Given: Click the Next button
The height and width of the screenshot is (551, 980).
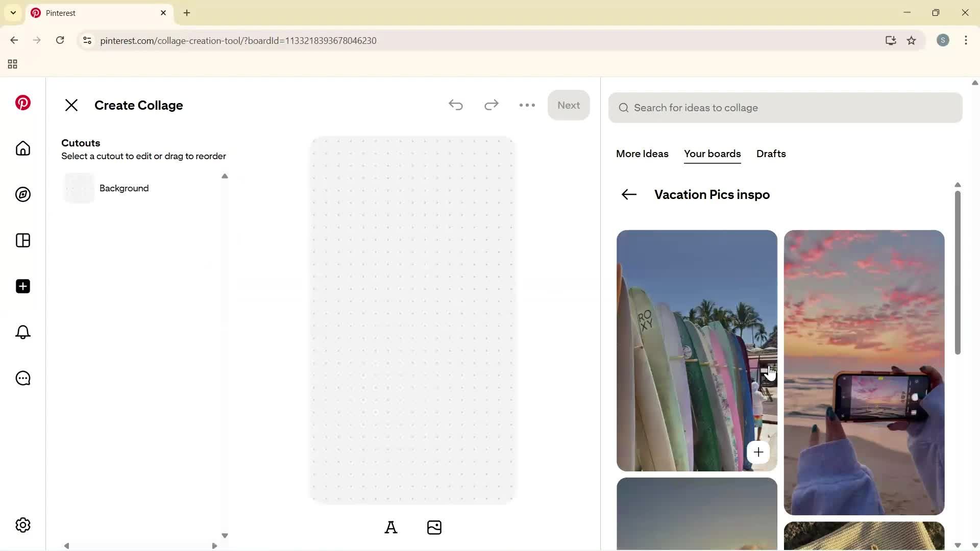Looking at the screenshot, I should (x=569, y=105).
